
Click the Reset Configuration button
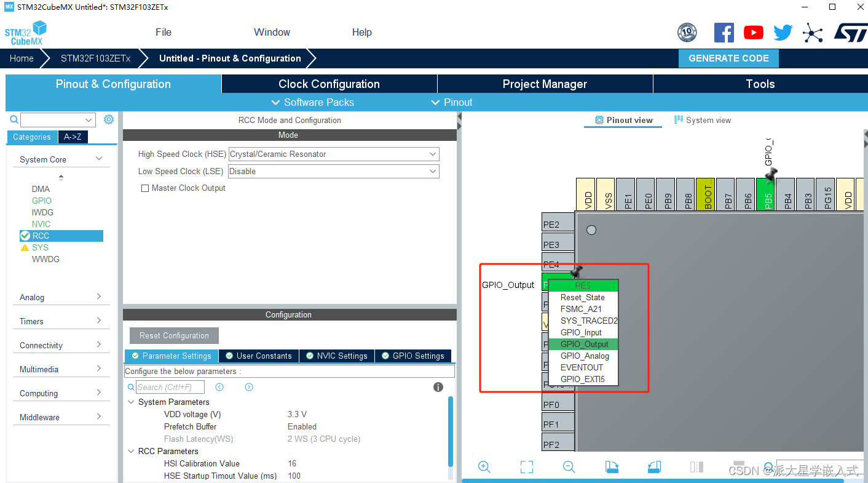click(174, 335)
